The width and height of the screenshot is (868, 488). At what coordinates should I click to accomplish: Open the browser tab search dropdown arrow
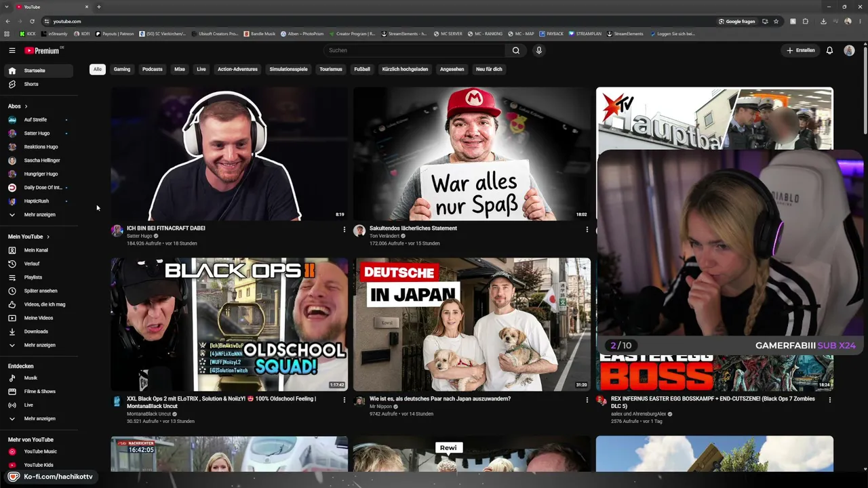coord(7,7)
